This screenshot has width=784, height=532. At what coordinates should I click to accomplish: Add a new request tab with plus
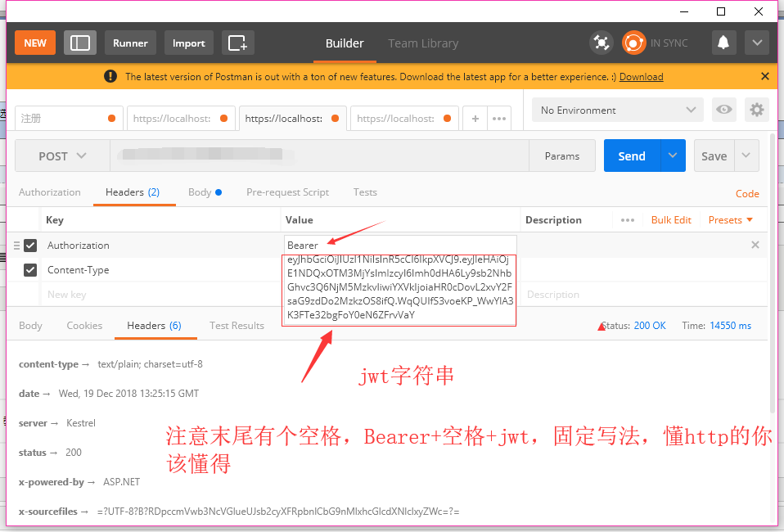pyautogui.click(x=475, y=119)
